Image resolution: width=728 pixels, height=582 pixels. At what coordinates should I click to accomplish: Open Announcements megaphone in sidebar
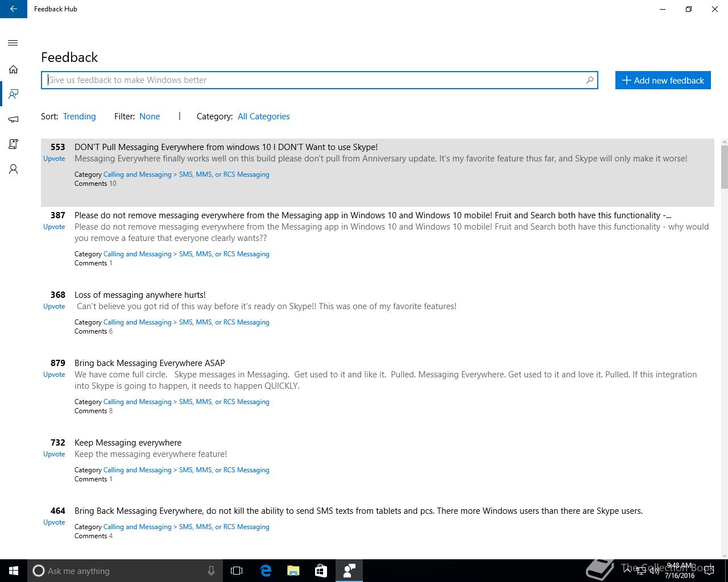[13, 119]
